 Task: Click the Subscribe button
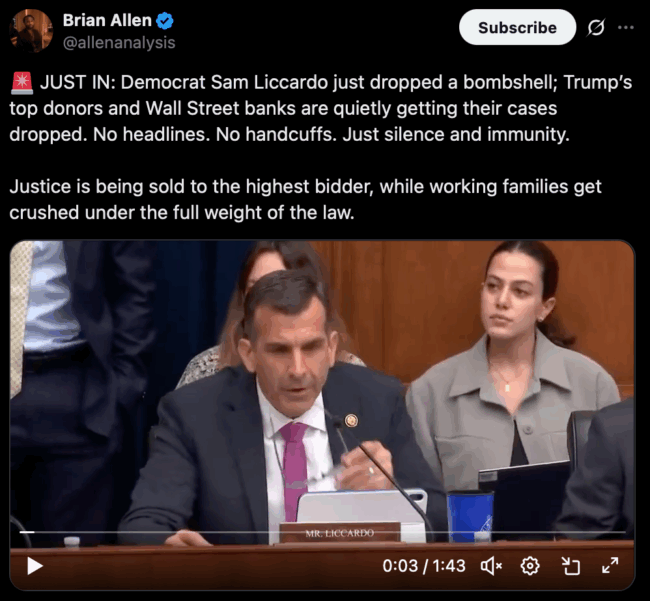point(517,27)
